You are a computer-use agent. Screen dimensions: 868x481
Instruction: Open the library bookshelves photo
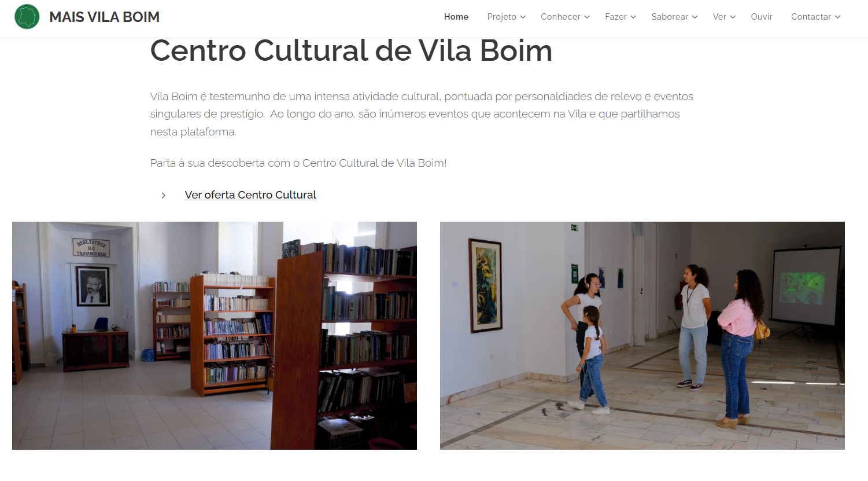215,336
